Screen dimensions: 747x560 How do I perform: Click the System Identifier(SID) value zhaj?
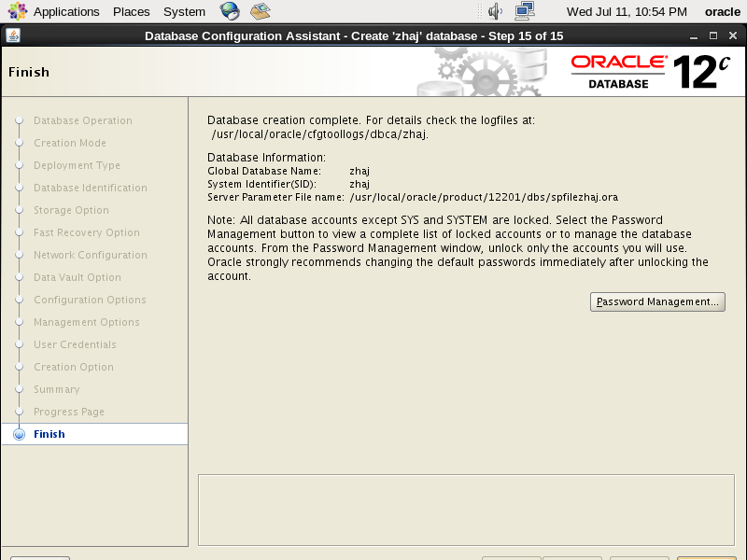[x=359, y=184]
